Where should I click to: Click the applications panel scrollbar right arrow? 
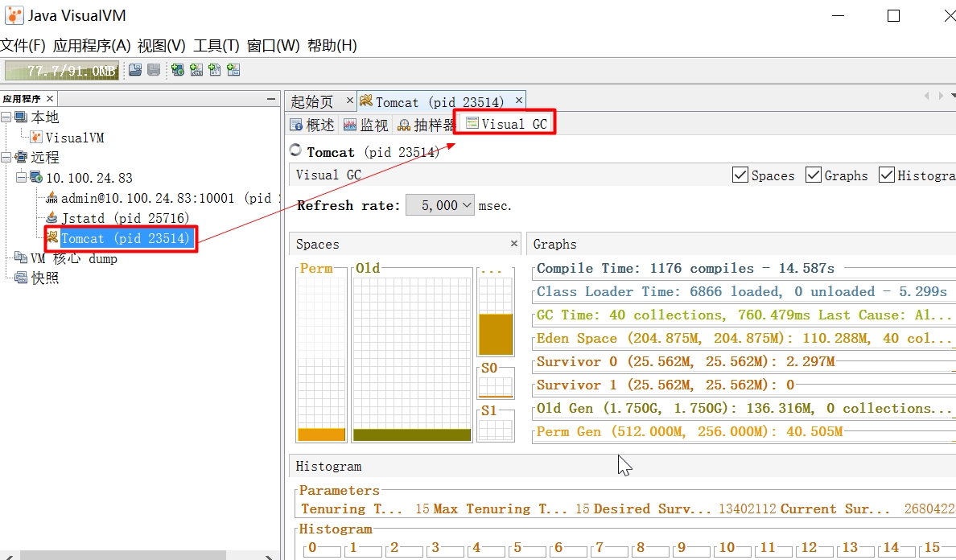pos(269,556)
